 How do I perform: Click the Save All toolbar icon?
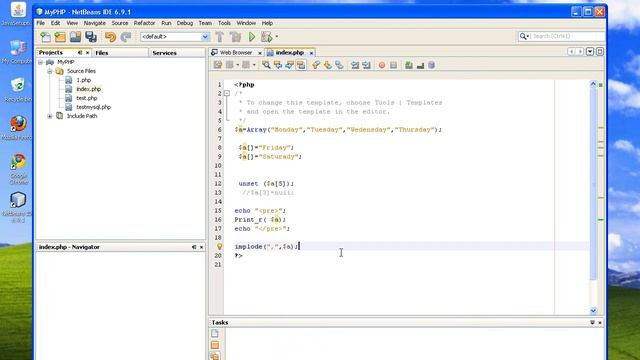click(x=91, y=37)
